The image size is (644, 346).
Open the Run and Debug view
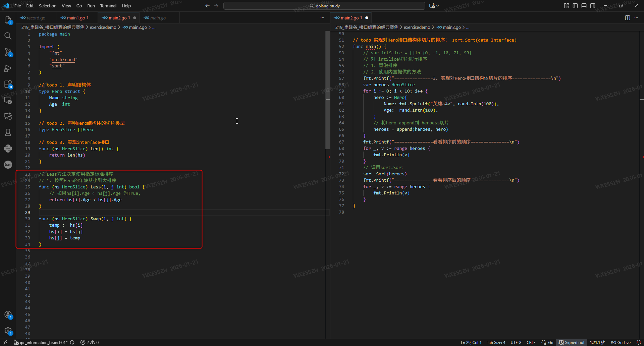click(x=8, y=68)
